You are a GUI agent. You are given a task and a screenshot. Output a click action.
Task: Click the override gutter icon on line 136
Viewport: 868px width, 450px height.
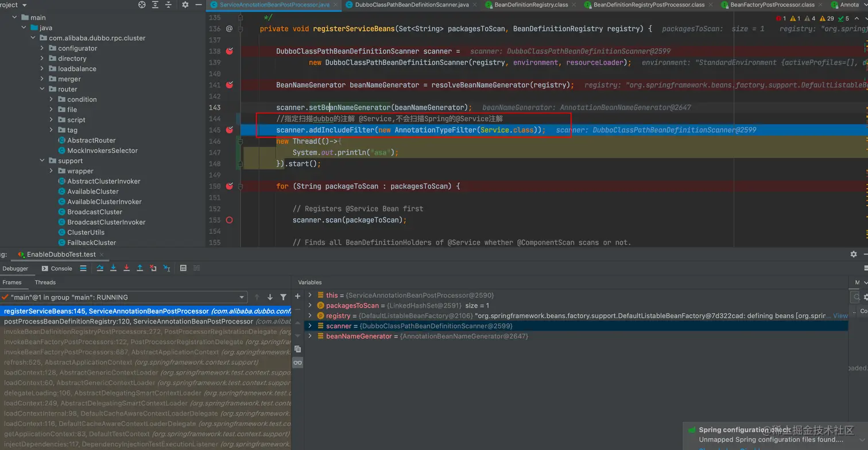229,29
